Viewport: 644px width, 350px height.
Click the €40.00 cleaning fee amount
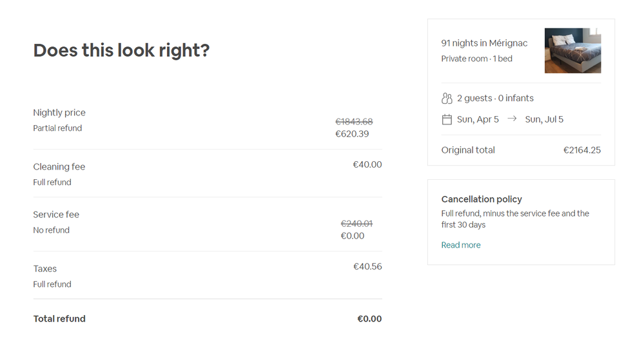click(367, 165)
